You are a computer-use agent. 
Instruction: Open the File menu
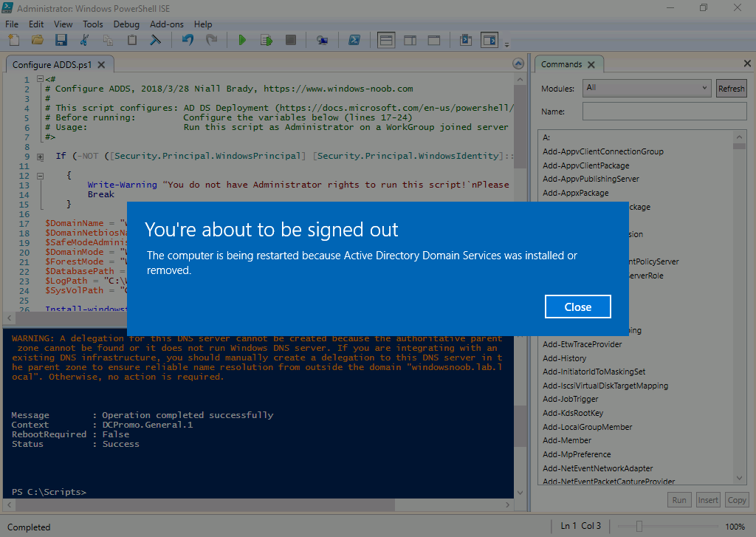click(x=12, y=24)
